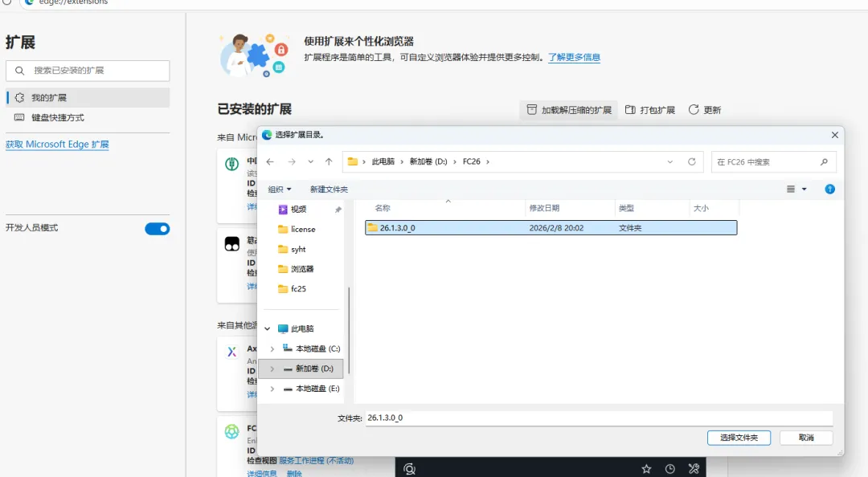
Task: Open 视频 in the navigation pane
Action: coord(298,209)
